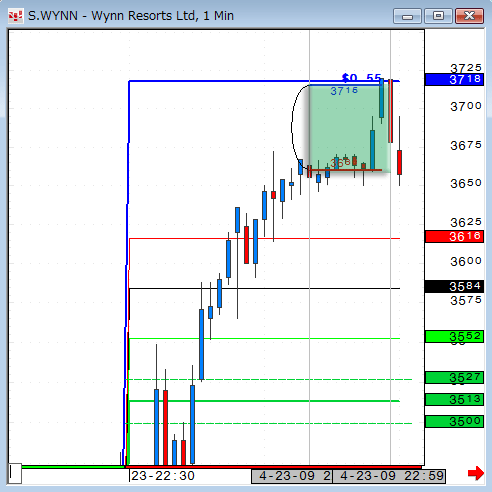Viewport: 492px width, 492px height.
Task: Click the 3600 price scale label
Action: point(466,261)
